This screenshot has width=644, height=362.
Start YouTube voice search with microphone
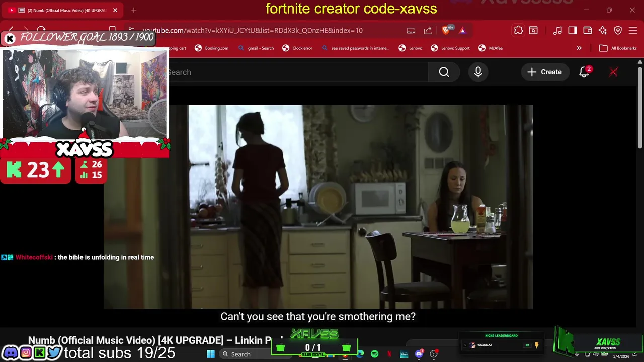478,72
